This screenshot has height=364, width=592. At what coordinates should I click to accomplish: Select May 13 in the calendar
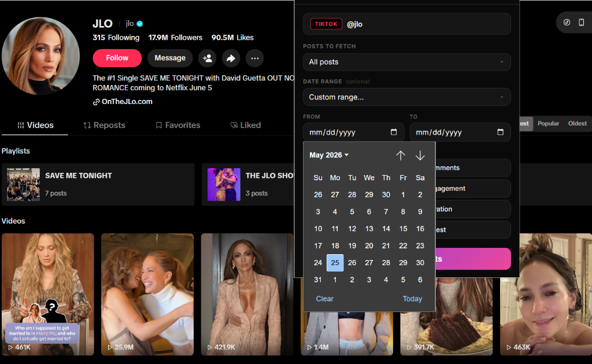click(x=369, y=229)
